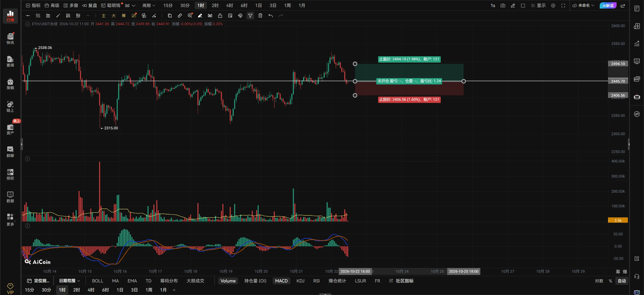Open the 快讯 news flash icon

tap(10, 38)
